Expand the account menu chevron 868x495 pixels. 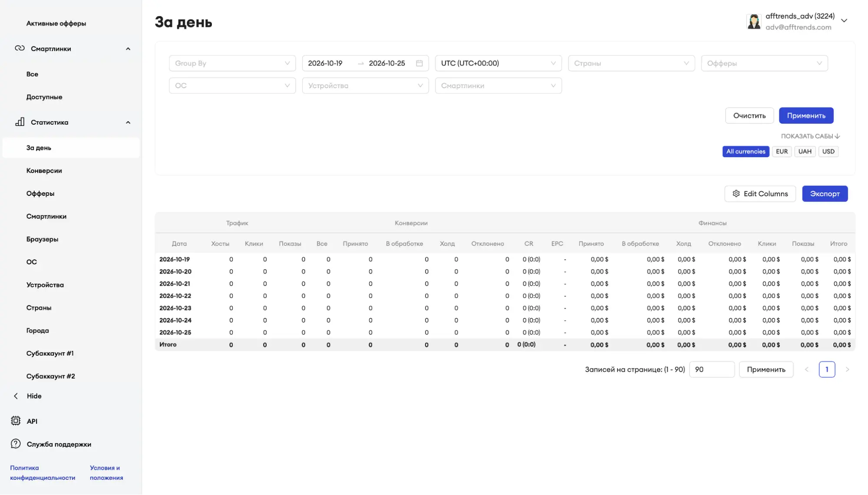coord(844,21)
